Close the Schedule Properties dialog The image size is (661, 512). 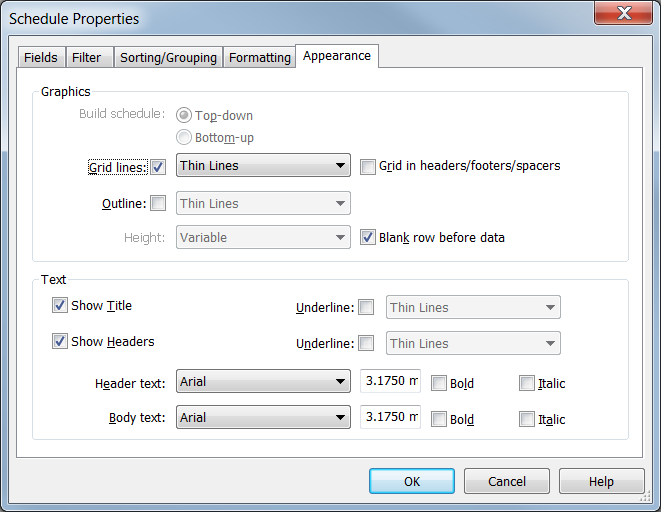tap(625, 13)
